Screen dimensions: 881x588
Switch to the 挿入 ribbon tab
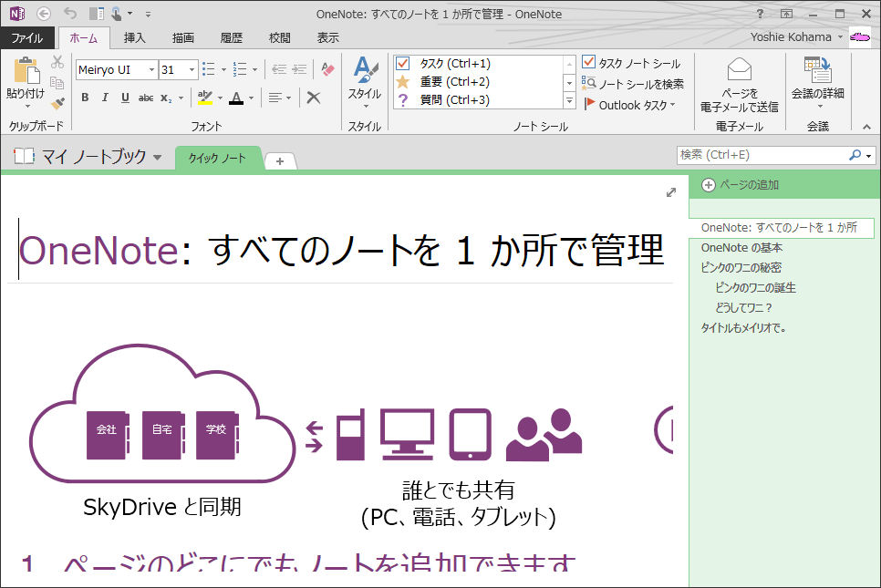pyautogui.click(x=134, y=37)
